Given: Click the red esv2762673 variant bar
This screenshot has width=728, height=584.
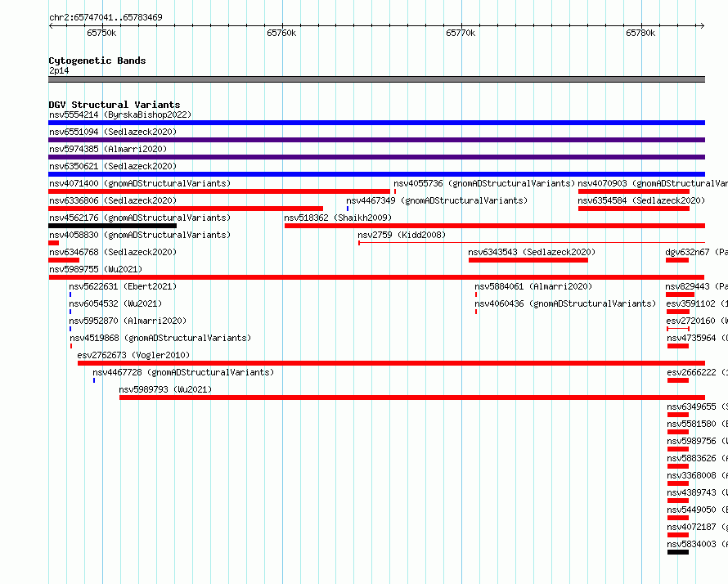Looking at the screenshot, I should click(x=391, y=363).
